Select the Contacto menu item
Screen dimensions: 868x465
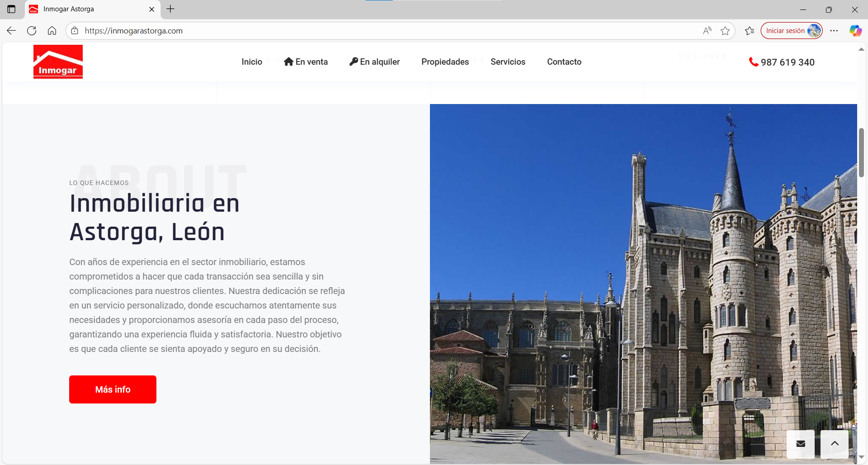point(564,62)
